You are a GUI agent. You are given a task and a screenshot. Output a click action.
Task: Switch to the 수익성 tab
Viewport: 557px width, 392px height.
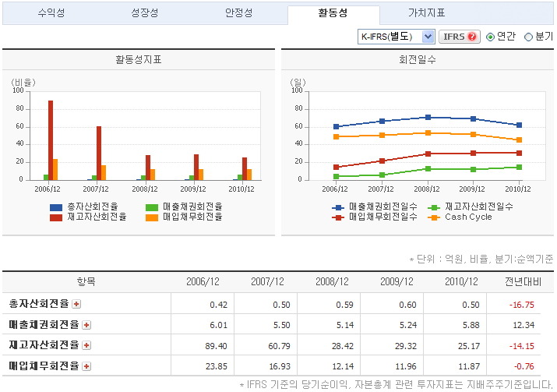point(51,13)
